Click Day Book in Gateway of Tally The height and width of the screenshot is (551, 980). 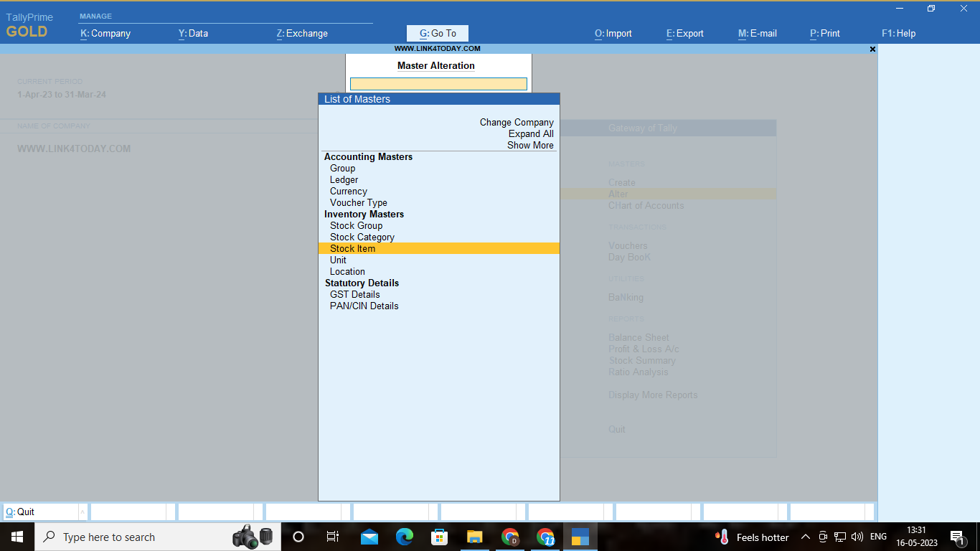click(x=629, y=257)
